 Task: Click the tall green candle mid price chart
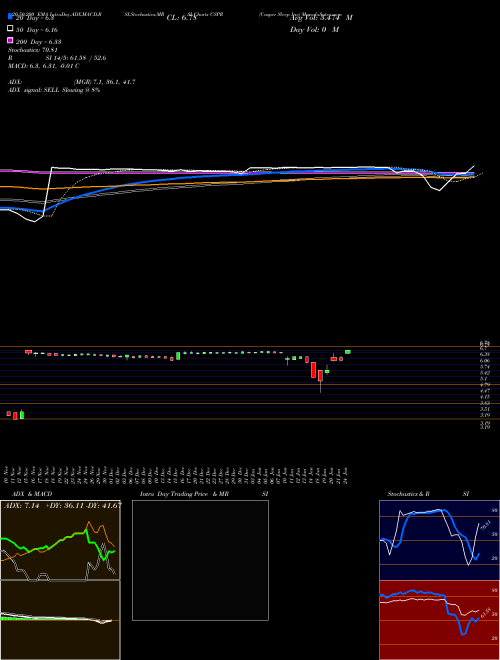(178, 356)
